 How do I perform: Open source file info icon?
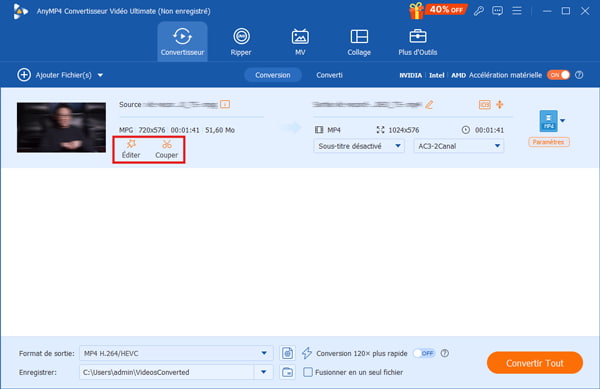point(225,104)
